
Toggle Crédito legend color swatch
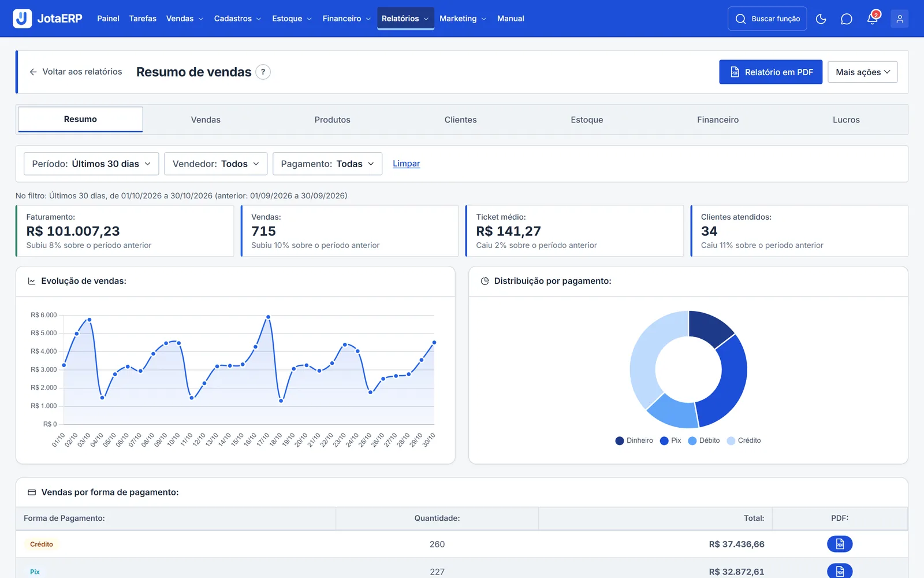(x=731, y=440)
